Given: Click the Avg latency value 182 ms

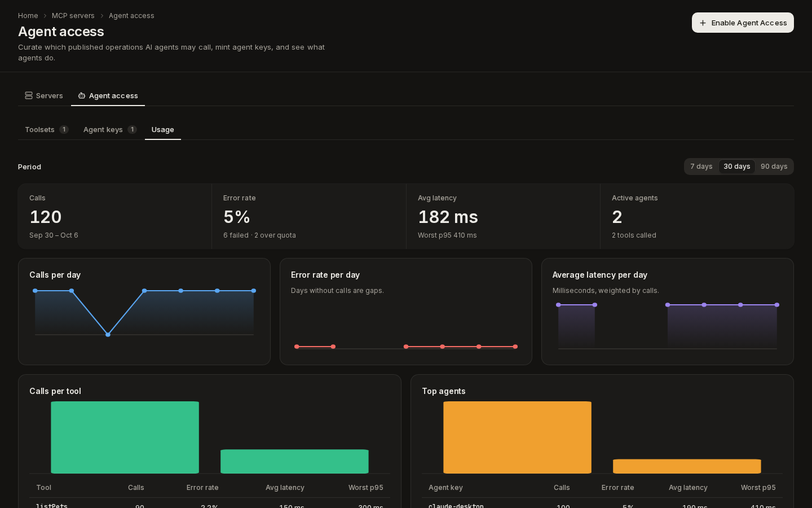Looking at the screenshot, I should pyautogui.click(x=448, y=217).
